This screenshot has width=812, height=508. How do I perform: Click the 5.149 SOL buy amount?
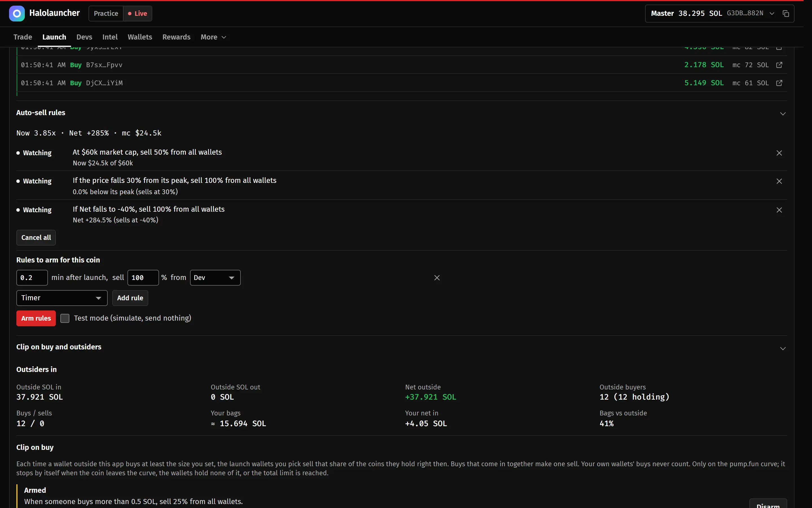click(x=704, y=83)
